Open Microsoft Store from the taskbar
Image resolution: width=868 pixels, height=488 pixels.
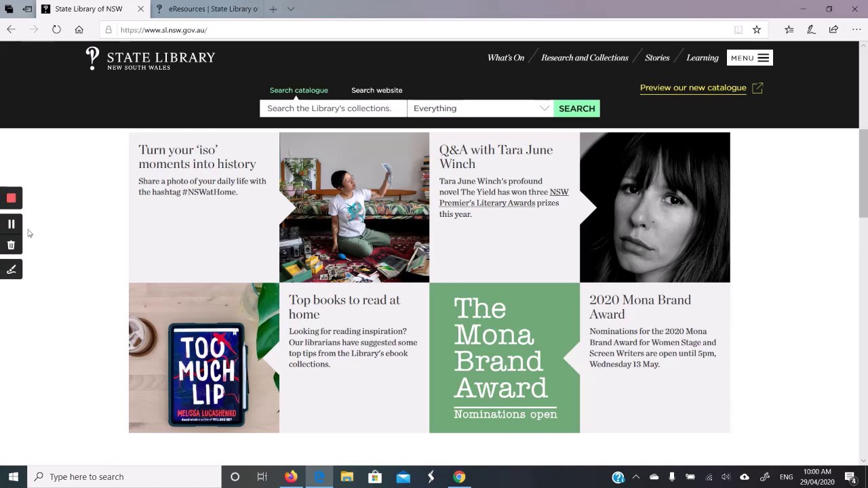(375, 476)
